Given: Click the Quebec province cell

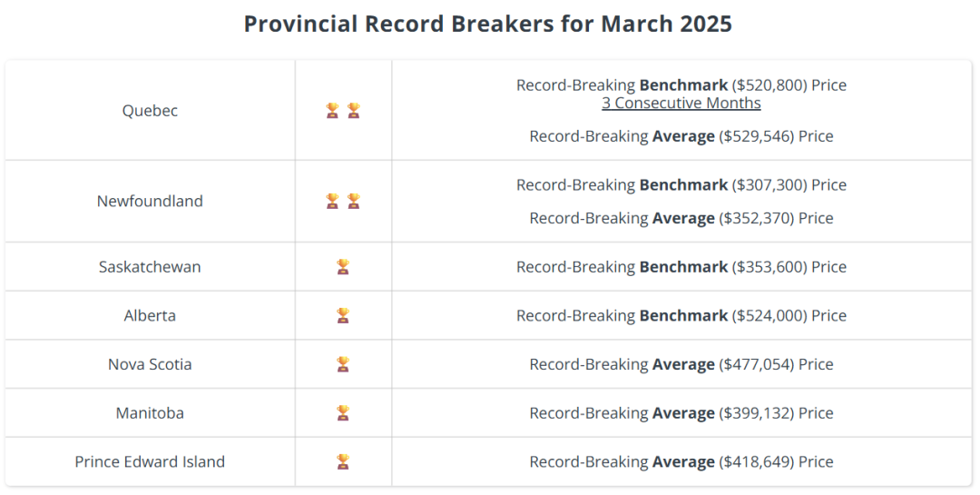Looking at the screenshot, I should pyautogui.click(x=150, y=111).
